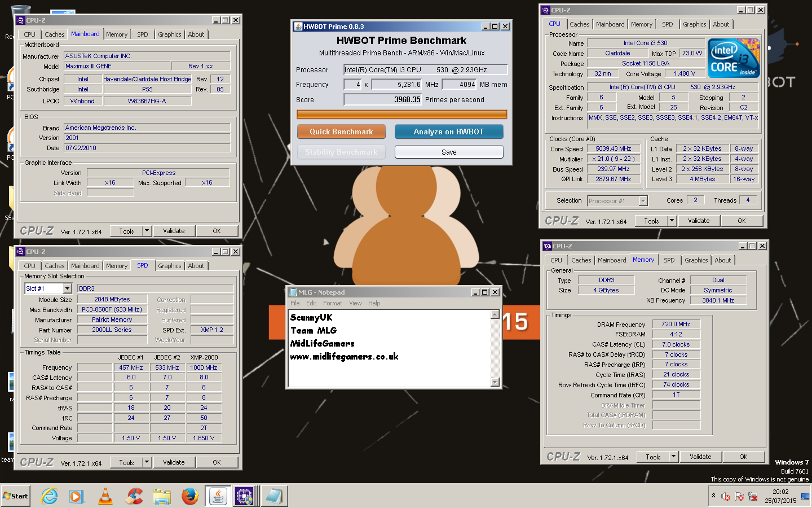The width and height of the screenshot is (812, 508).
Task: Open the Processor #1 selection dropdown
Action: (x=643, y=201)
